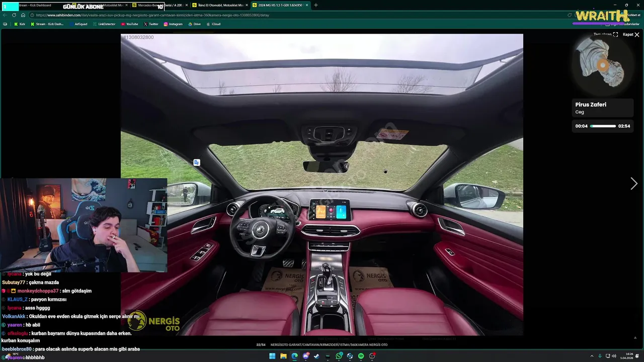Open Discord from taskbar
Image resolution: width=644 pixels, height=362 pixels.
pyautogui.click(x=306, y=356)
